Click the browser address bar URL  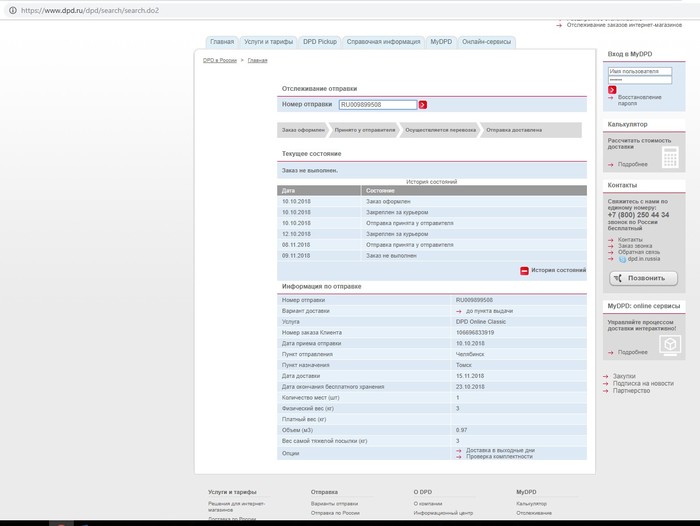[x=90, y=10]
